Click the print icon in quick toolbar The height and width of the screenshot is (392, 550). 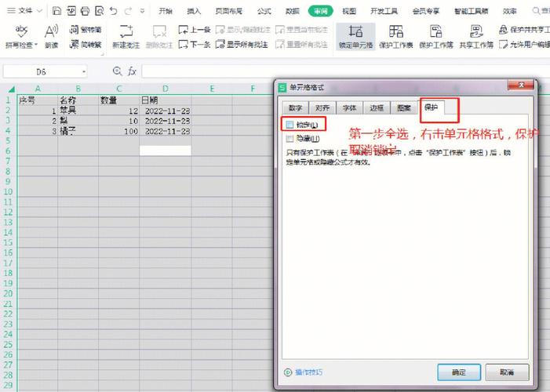(85, 11)
